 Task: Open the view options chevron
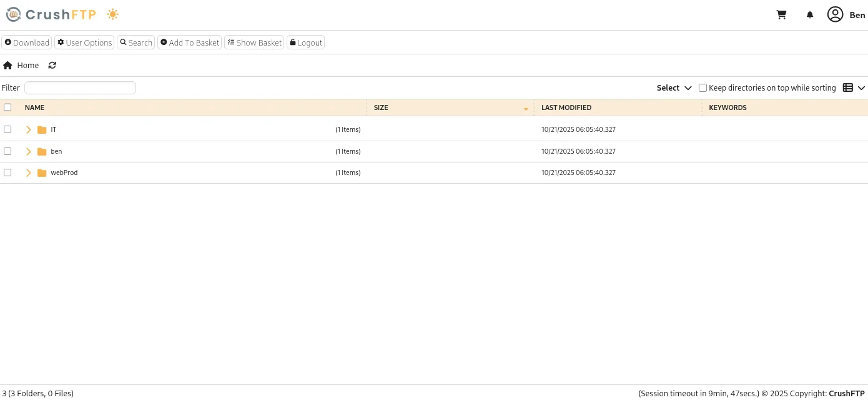862,87
